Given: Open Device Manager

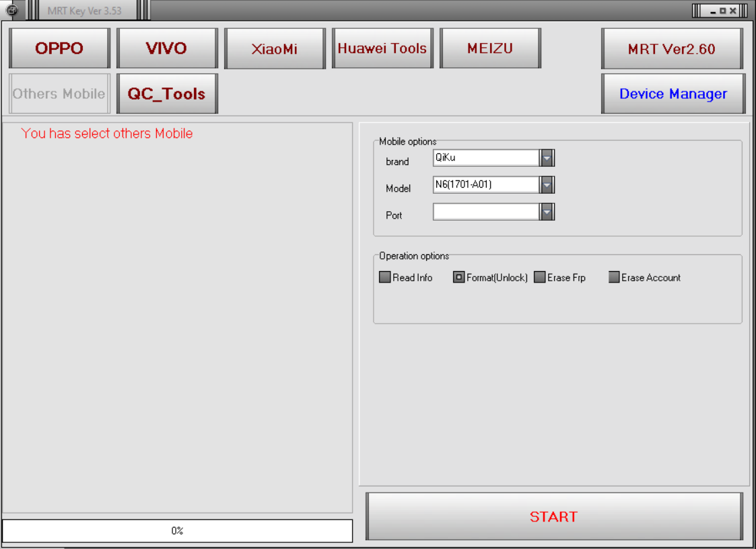Looking at the screenshot, I should pos(673,94).
